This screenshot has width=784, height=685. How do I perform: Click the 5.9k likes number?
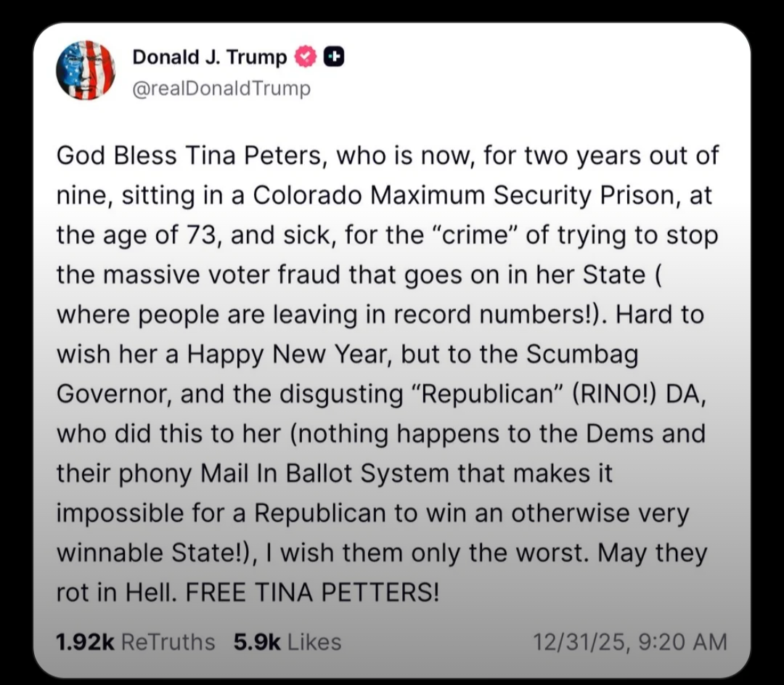tap(257, 641)
